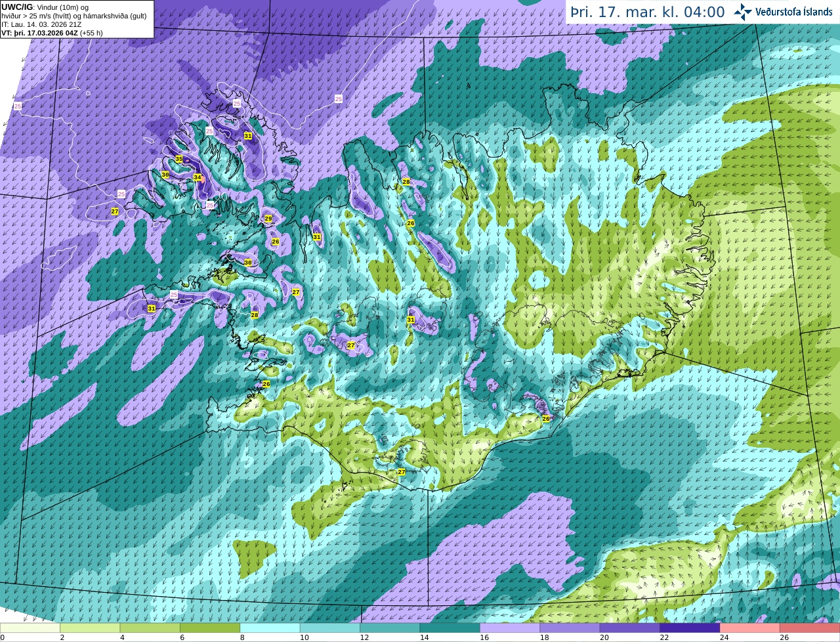Image resolution: width=840 pixels, height=642 pixels.
Task: Pick the 14–16 m/s dark teal legend swatch
Action: tap(450, 628)
